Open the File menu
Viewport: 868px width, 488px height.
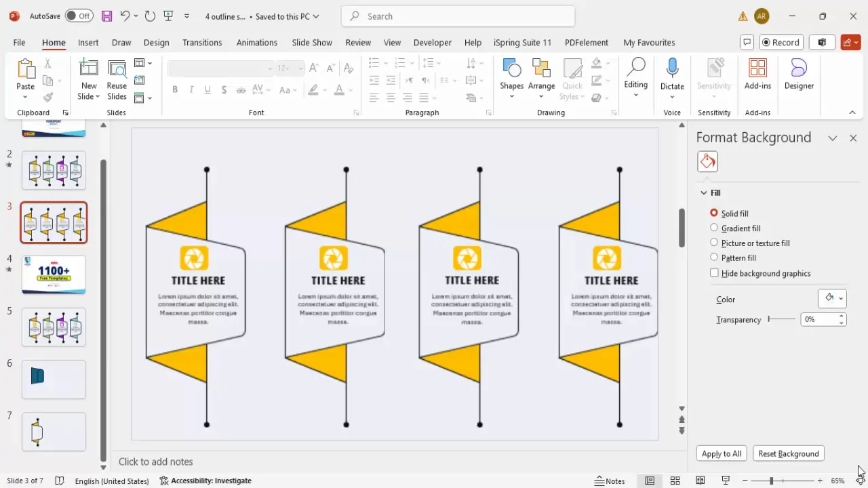pos(19,42)
